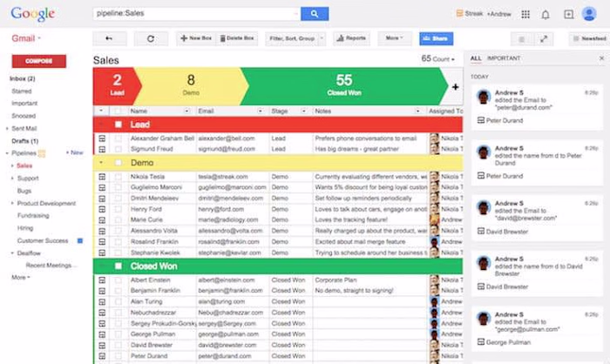Click the list view icon button

(x=522, y=39)
